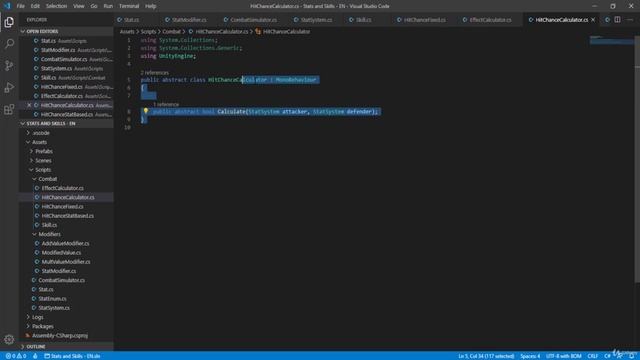This screenshot has width=640, height=360.
Task: Close HitChanceCalculator.cs in Open Editors list
Action: coord(29,105)
